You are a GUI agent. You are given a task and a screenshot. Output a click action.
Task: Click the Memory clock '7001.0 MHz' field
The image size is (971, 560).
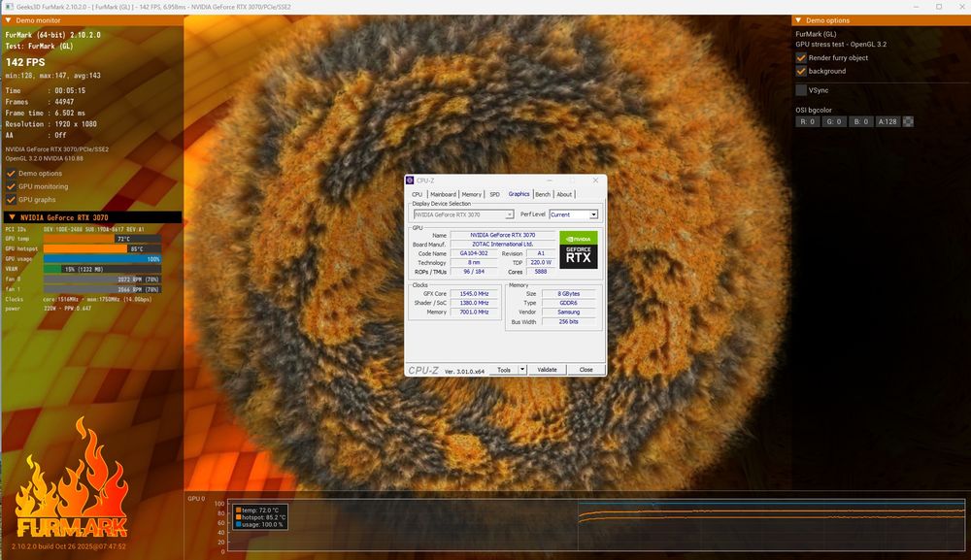point(474,313)
